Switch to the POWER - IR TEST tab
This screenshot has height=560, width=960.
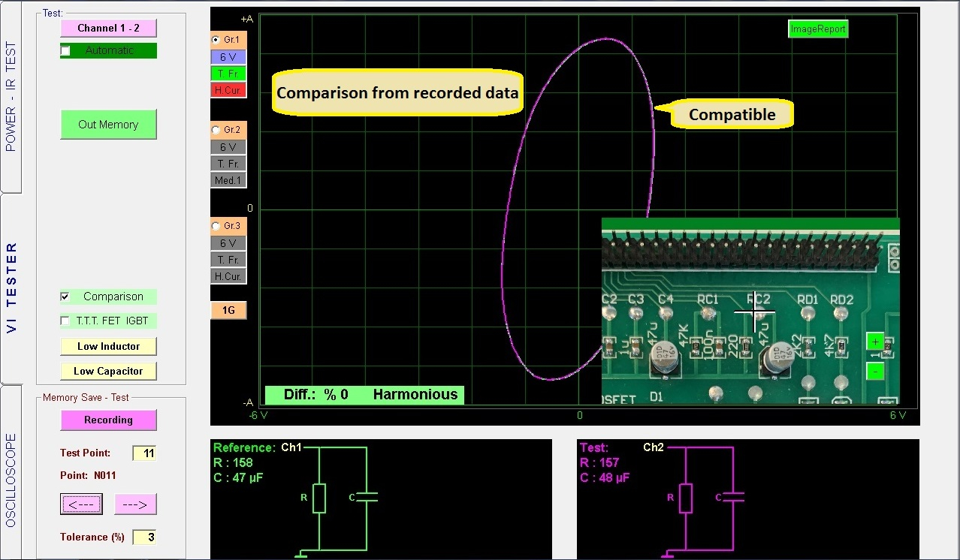(11, 96)
